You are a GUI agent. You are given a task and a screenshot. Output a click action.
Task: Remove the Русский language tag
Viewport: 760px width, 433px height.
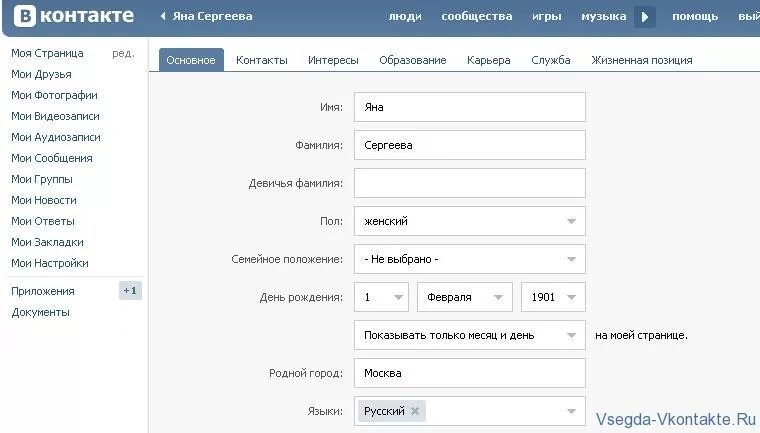click(415, 411)
